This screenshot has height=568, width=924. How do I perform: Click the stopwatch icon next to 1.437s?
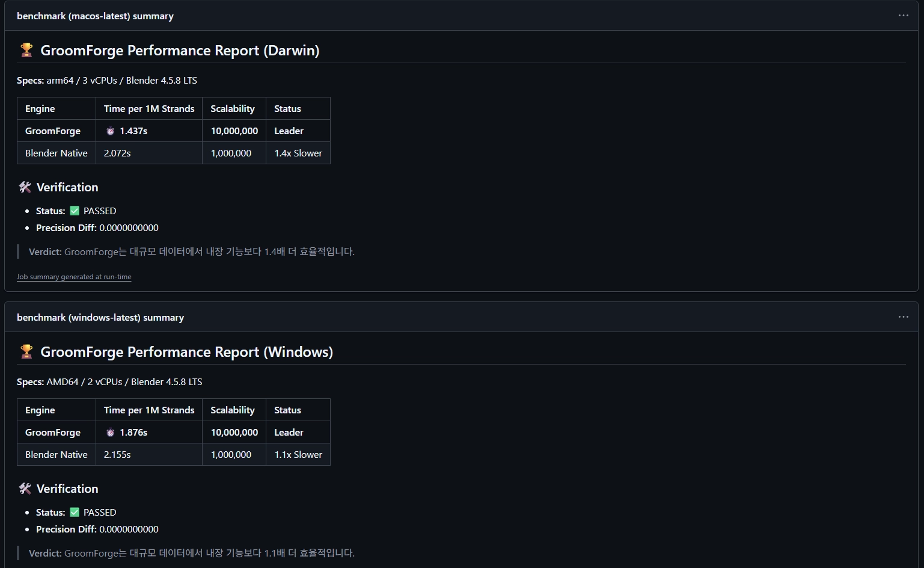tap(110, 131)
